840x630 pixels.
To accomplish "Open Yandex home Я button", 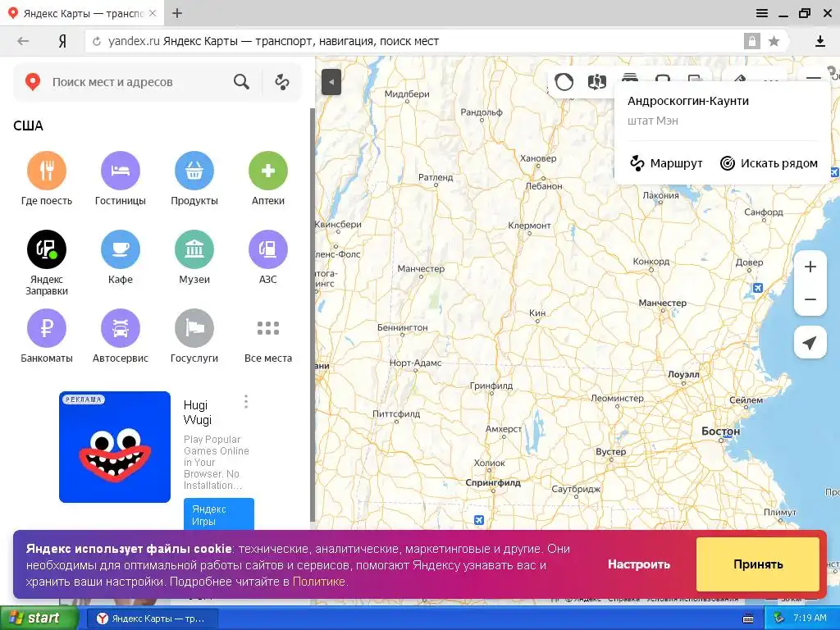I will [x=62, y=41].
